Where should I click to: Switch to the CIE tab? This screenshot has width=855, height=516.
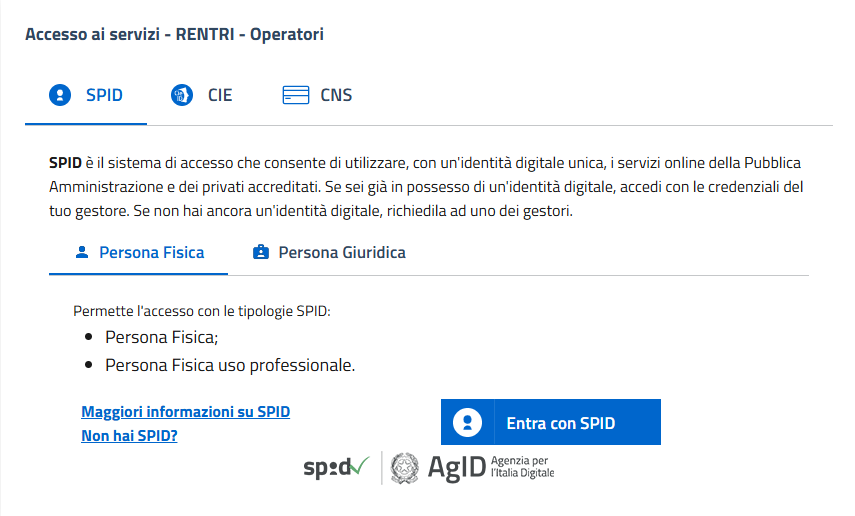tap(201, 95)
